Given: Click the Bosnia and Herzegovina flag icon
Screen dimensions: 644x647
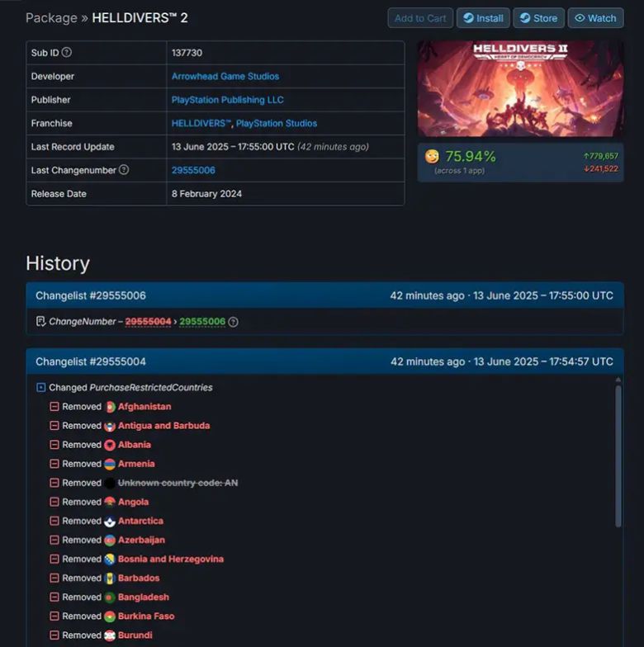Looking at the screenshot, I should pos(109,560).
